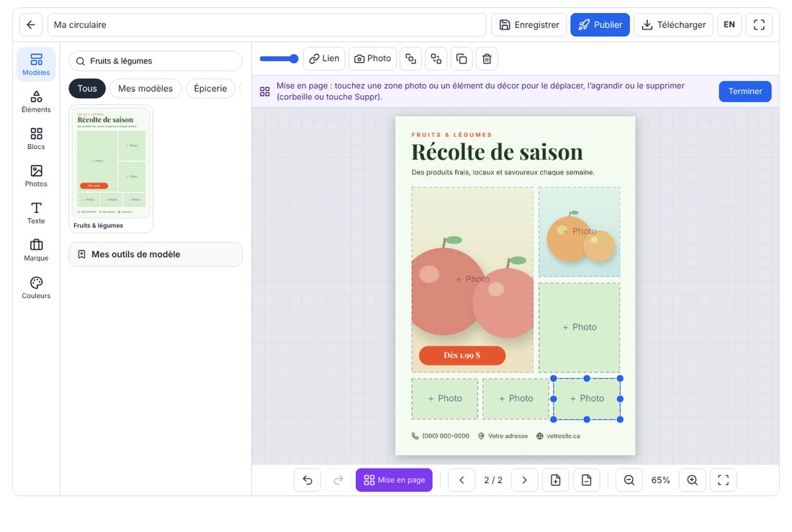Click the Télécharger button
The height and width of the screenshot is (532, 792).
click(673, 24)
